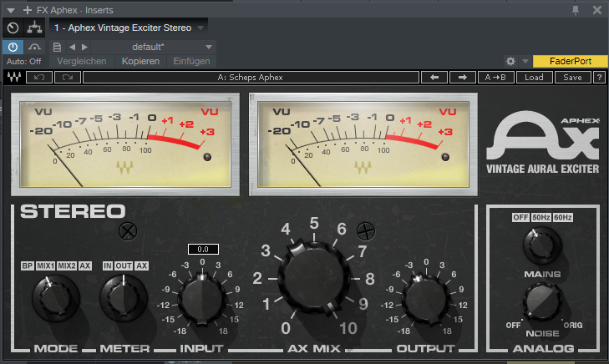The height and width of the screenshot is (364, 609).
Task: Click the METER selector knob
Action: click(124, 298)
